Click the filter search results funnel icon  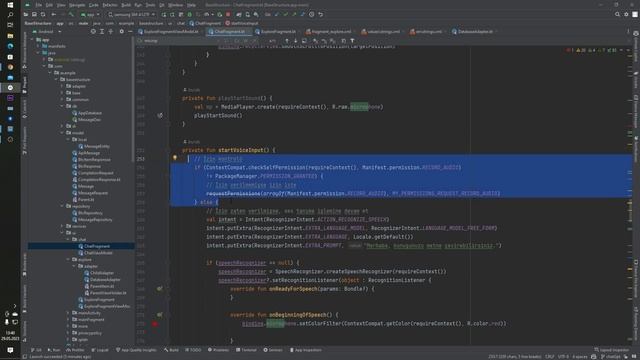click(x=352, y=41)
